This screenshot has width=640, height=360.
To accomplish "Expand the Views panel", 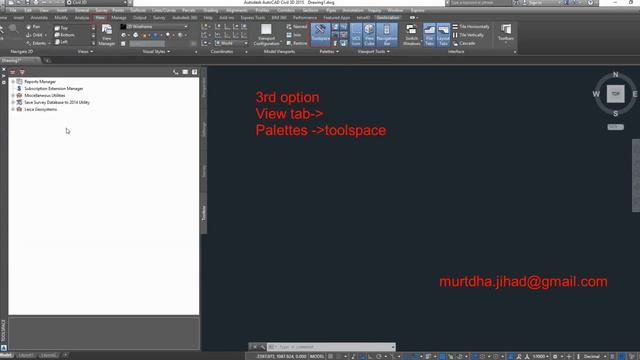I will [x=85, y=52].
